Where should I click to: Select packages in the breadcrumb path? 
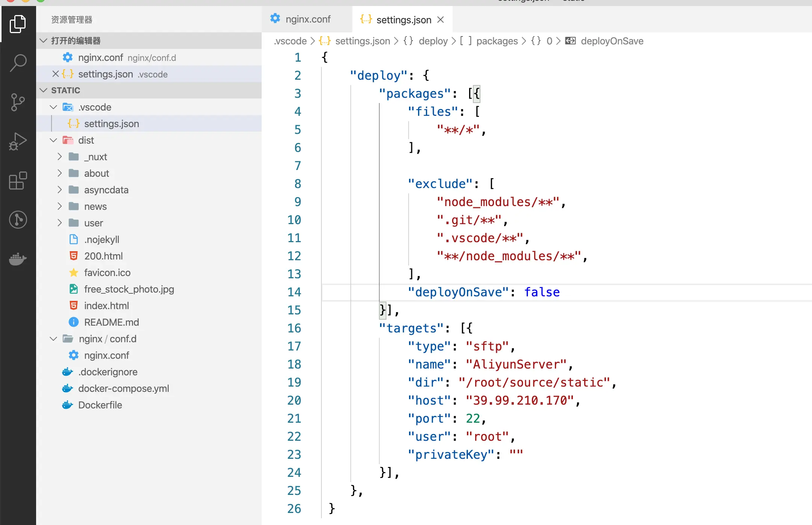click(497, 41)
